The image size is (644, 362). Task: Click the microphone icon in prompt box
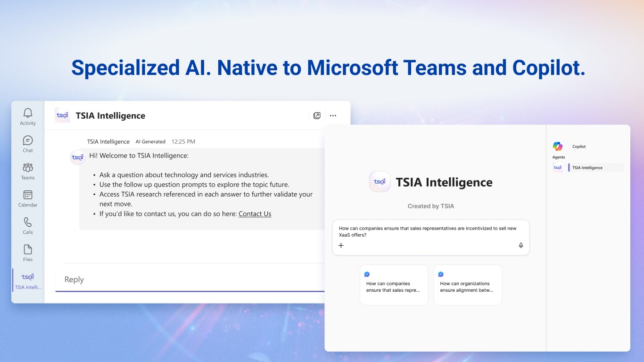(521, 245)
